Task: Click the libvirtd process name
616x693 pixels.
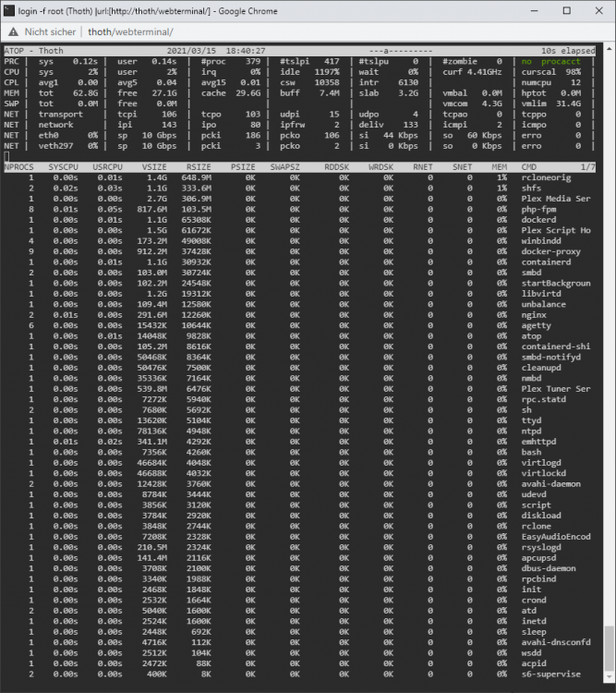Action: [541, 294]
